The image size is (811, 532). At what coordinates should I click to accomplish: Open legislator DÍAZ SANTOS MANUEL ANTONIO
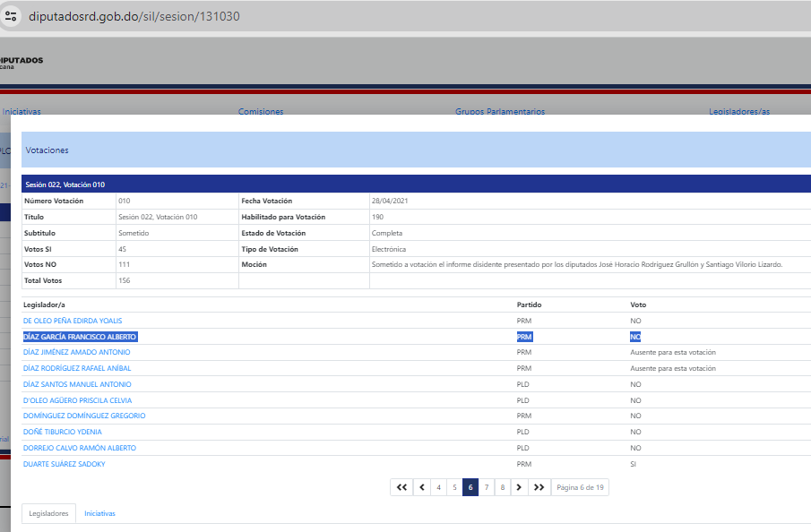[x=77, y=384]
